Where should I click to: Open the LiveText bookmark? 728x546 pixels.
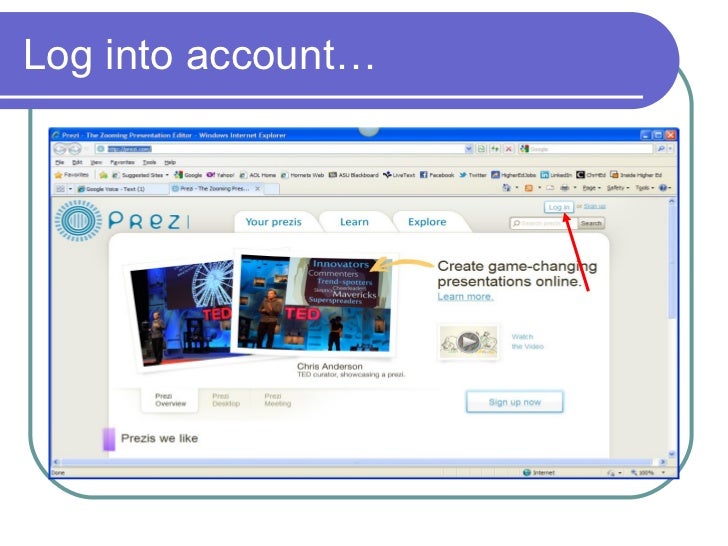click(399, 175)
